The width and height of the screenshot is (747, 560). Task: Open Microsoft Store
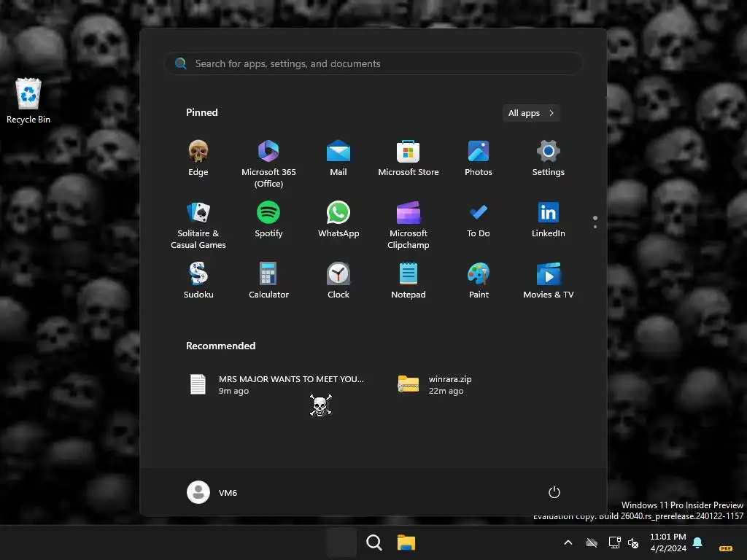point(409,158)
